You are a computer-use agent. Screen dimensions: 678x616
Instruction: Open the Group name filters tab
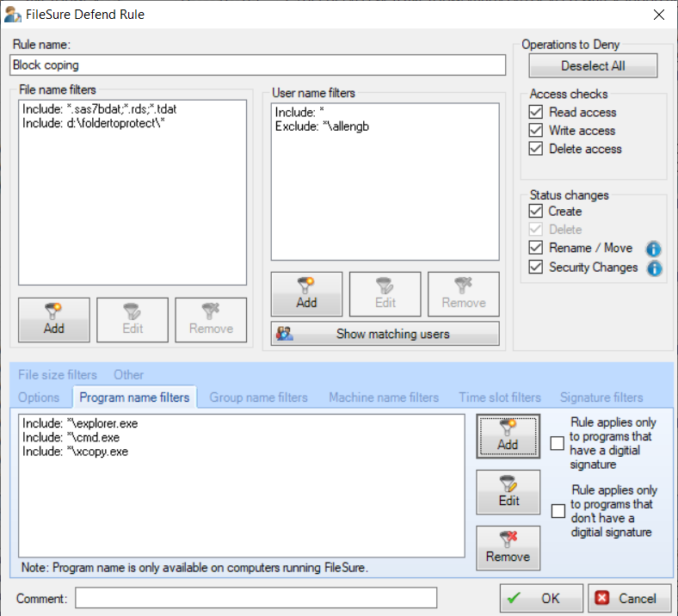[x=259, y=397]
